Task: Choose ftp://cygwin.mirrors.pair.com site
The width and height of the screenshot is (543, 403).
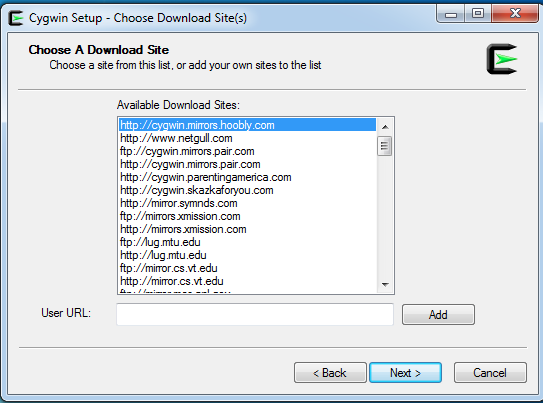Action: tap(247, 151)
